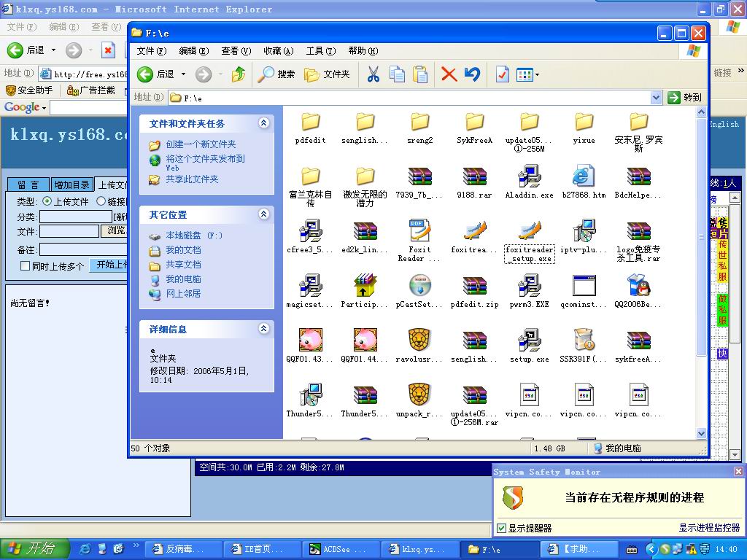Click the red Delete X icon
The image size is (747, 560).
click(x=449, y=74)
